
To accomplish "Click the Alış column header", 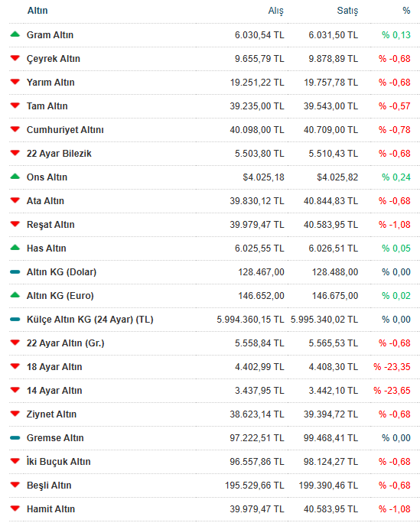I will pos(276,11).
